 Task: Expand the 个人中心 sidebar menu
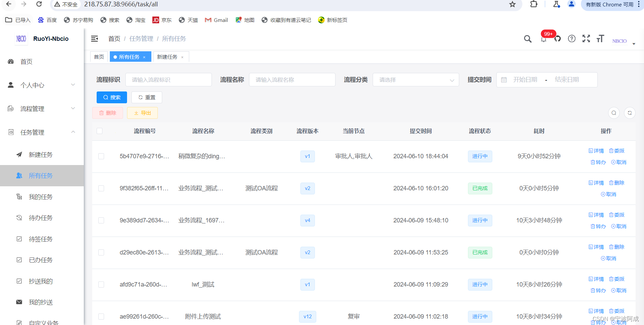tap(42, 85)
